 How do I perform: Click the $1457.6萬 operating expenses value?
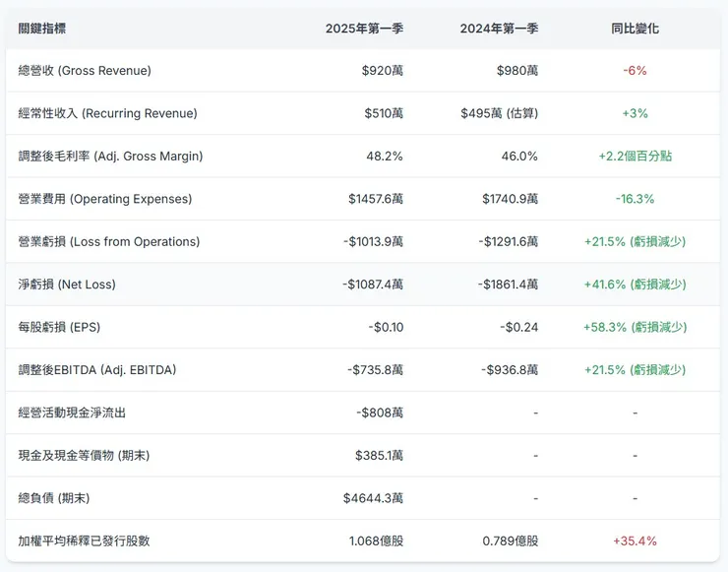376,199
